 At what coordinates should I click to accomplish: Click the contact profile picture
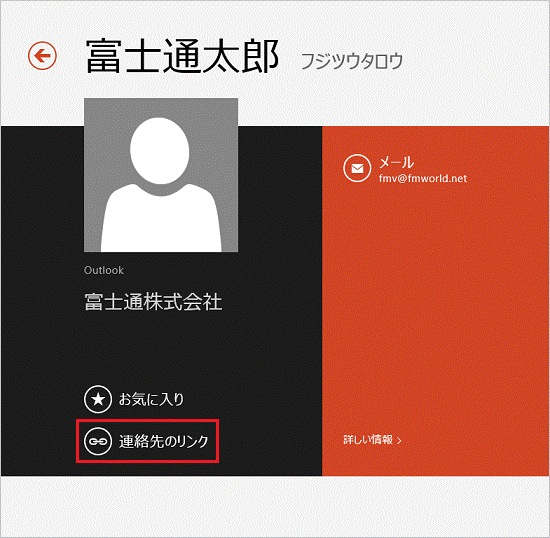click(161, 175)
